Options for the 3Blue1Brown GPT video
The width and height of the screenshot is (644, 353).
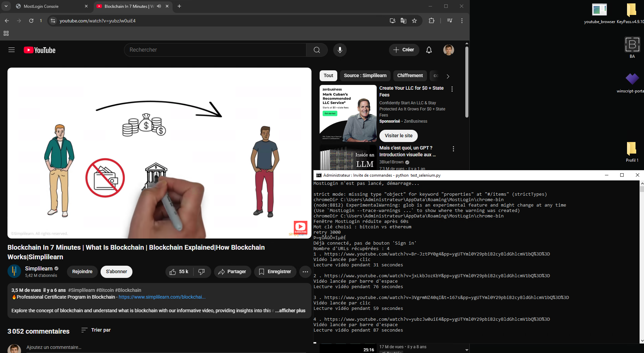[x=453, y=149]
